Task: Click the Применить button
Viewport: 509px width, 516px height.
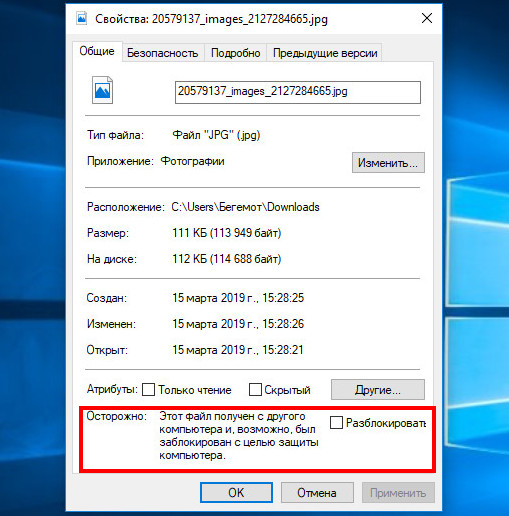Action: [x=398, y=492]
